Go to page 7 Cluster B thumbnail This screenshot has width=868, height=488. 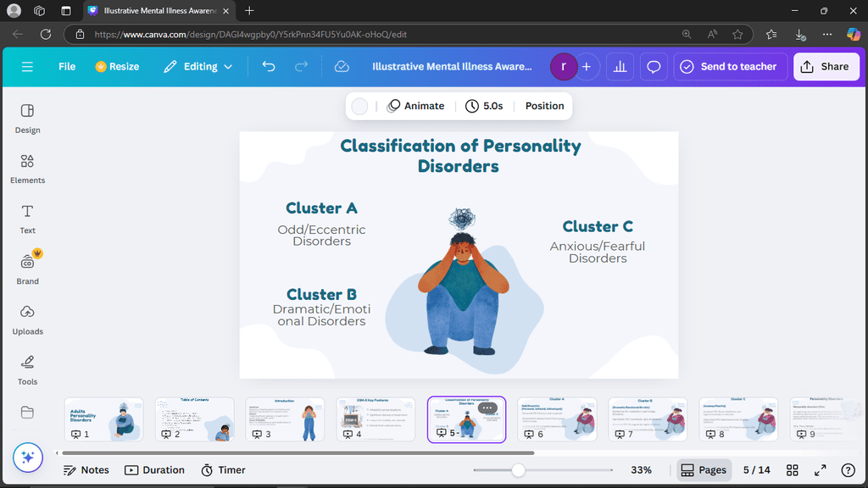point(648,419)
